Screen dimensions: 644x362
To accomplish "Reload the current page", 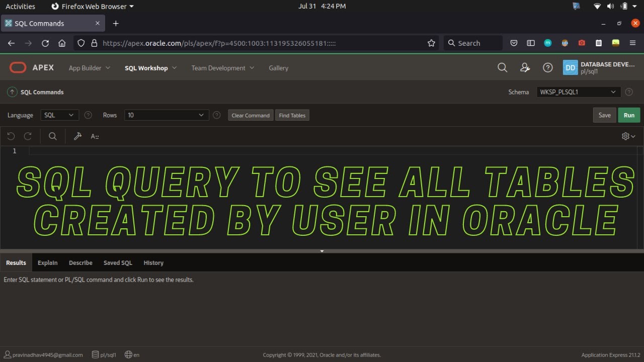I will click(x=45, y=43).
